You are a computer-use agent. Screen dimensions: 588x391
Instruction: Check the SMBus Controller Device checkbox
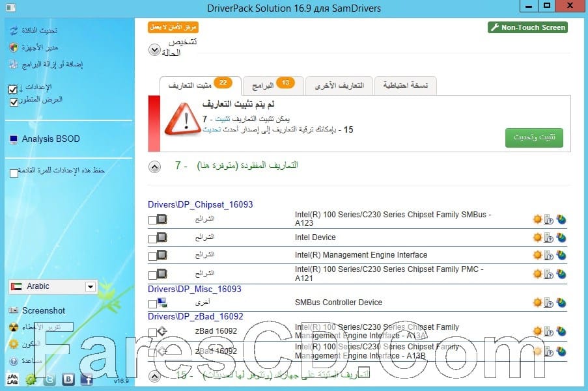click(152, 303)
